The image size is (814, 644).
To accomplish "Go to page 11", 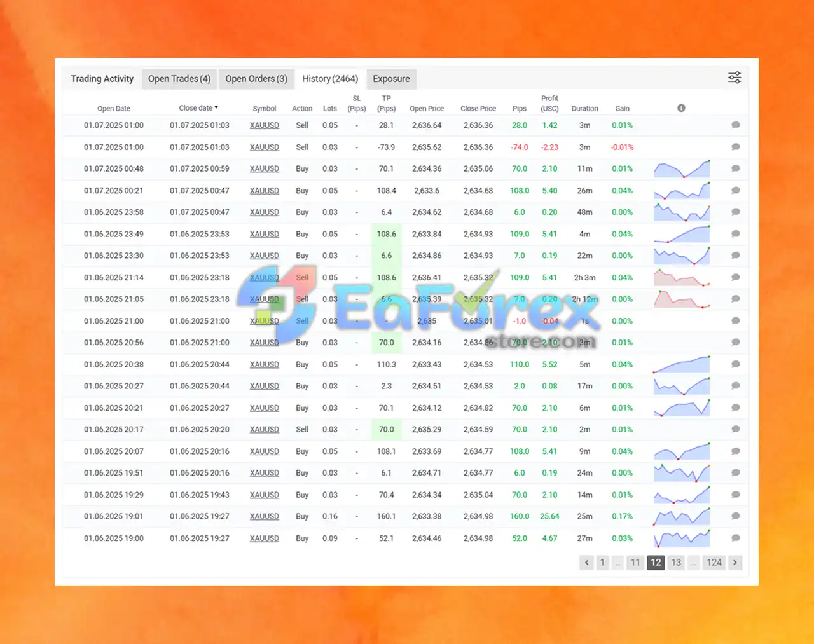I will 635,563.
